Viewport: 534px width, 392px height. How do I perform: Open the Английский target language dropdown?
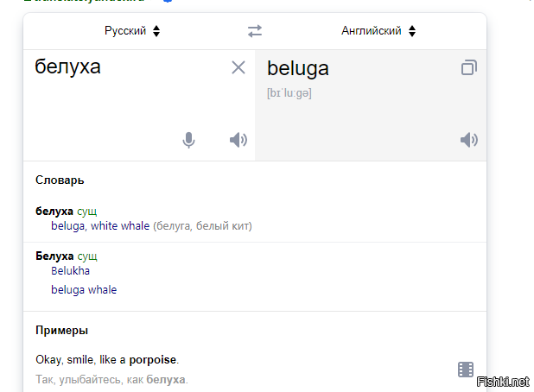click(x=378, y=31)
